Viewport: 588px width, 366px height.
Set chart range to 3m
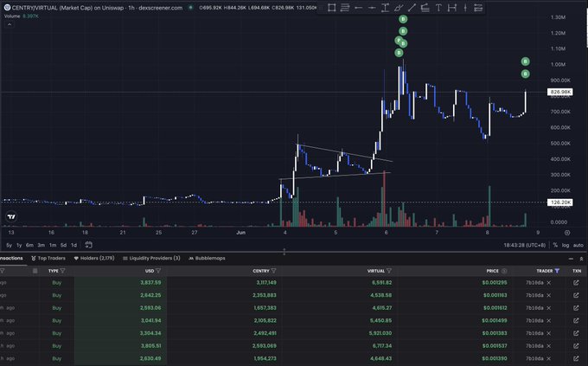tap(41, 245)
